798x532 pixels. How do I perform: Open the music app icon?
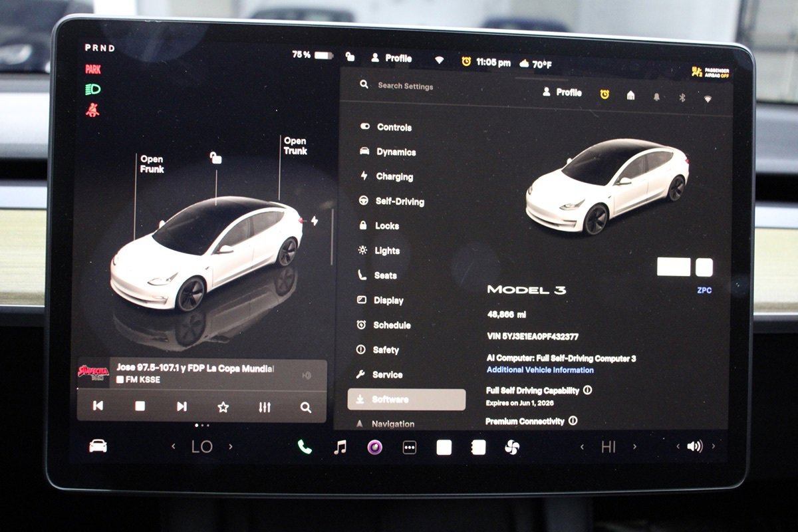340,447
